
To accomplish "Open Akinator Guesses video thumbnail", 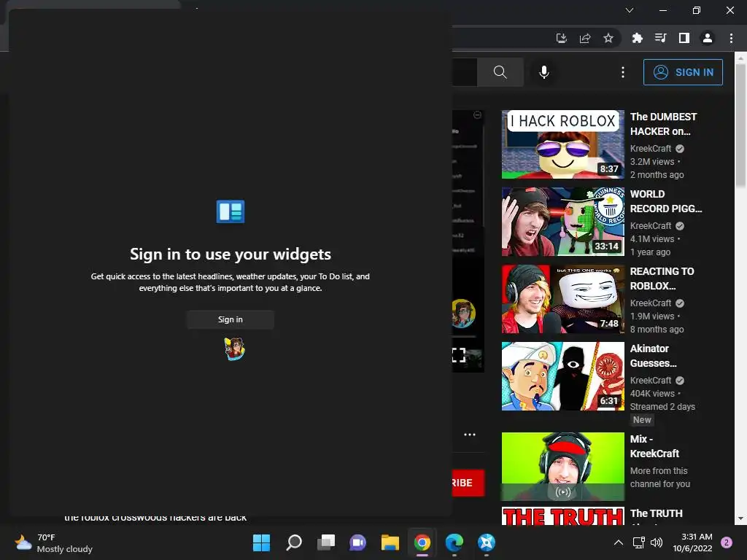I will pyautogui.click(x=562, y=376).
